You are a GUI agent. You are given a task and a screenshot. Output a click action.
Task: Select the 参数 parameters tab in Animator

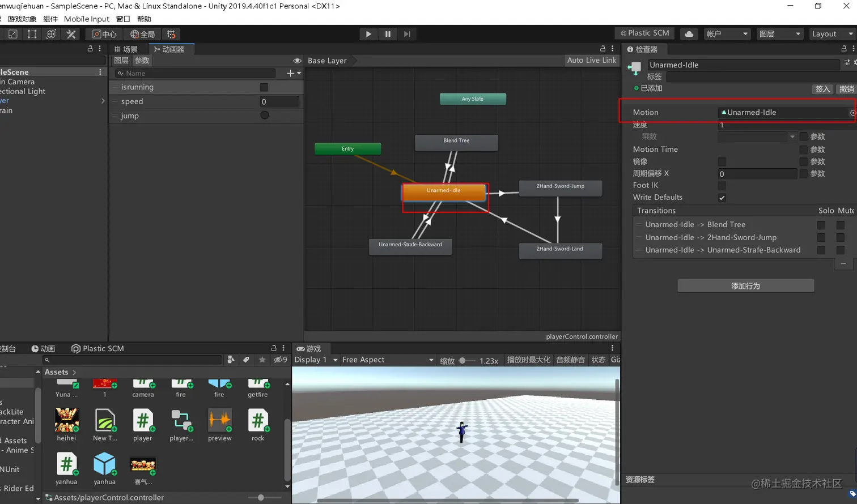click(142, 61)
